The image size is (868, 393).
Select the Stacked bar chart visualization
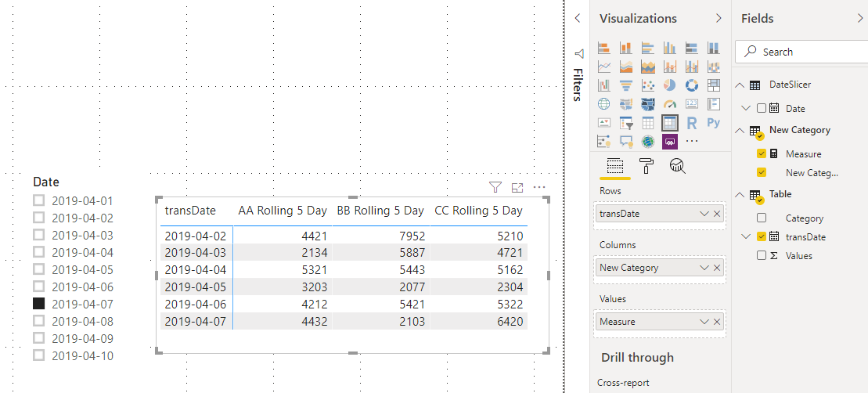click(604, 49)
